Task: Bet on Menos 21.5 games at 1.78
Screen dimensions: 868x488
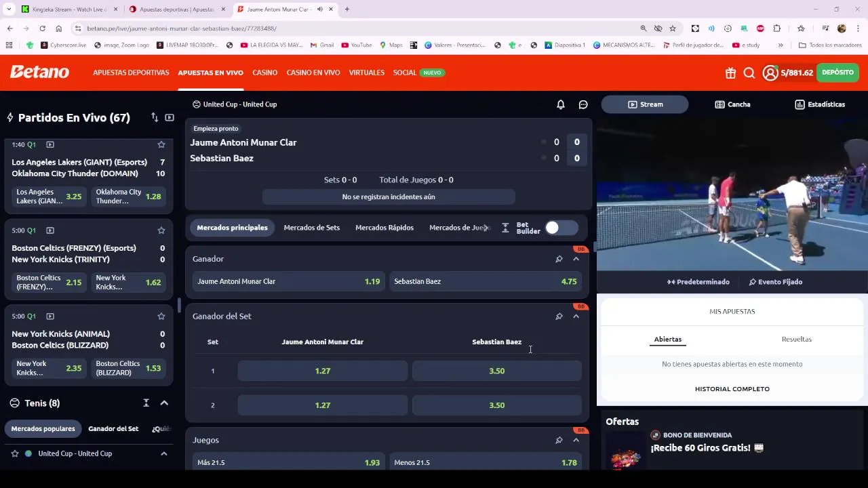Action: pyautogui.click(x=486, y=462)
